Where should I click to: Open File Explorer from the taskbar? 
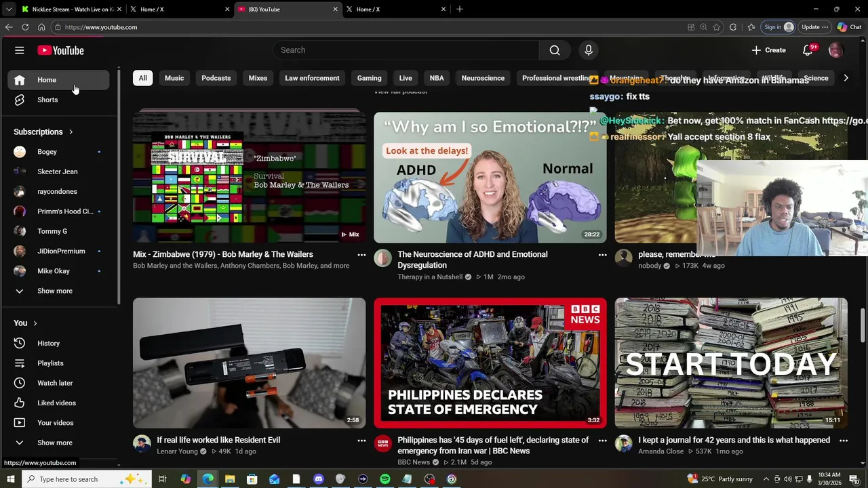(230, 479)
